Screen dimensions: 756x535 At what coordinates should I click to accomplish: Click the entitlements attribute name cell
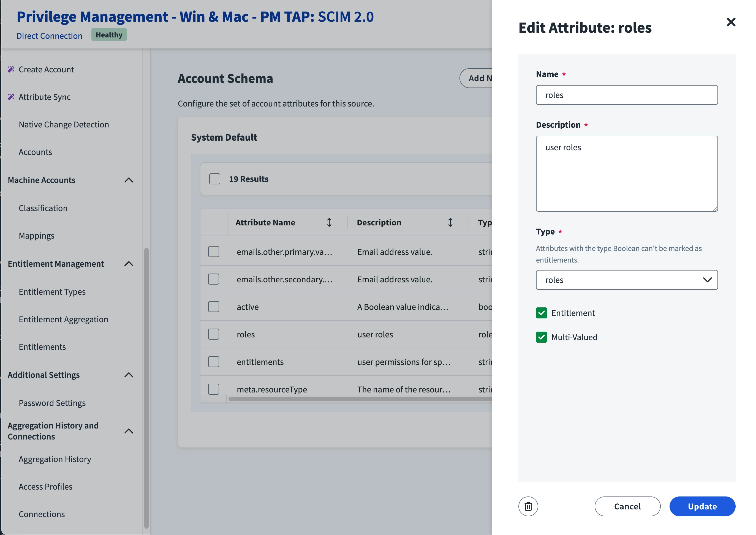pyautogui.click(x=260, y=362)
